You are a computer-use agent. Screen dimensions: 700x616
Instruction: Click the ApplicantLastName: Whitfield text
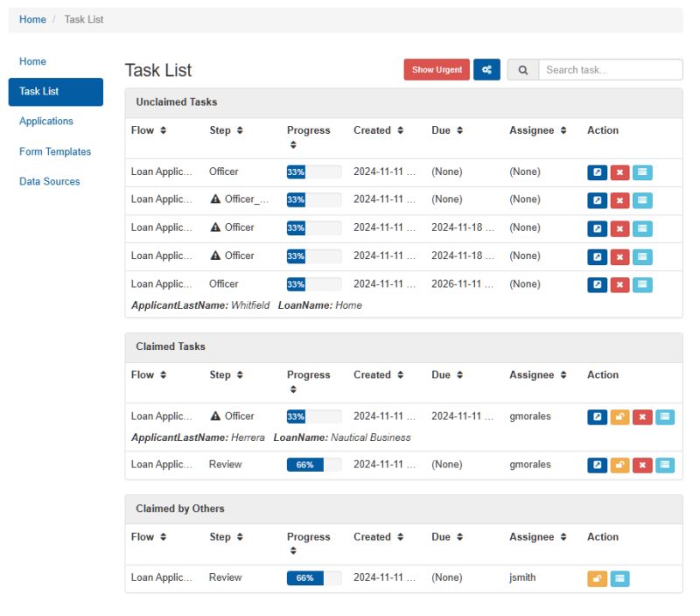click(x=200, y=305)
